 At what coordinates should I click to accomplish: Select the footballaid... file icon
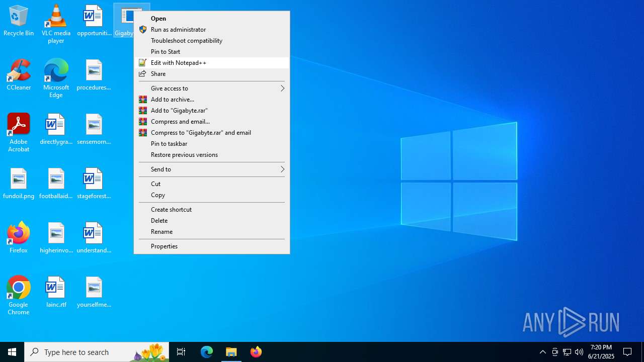[x=56, y=184]
